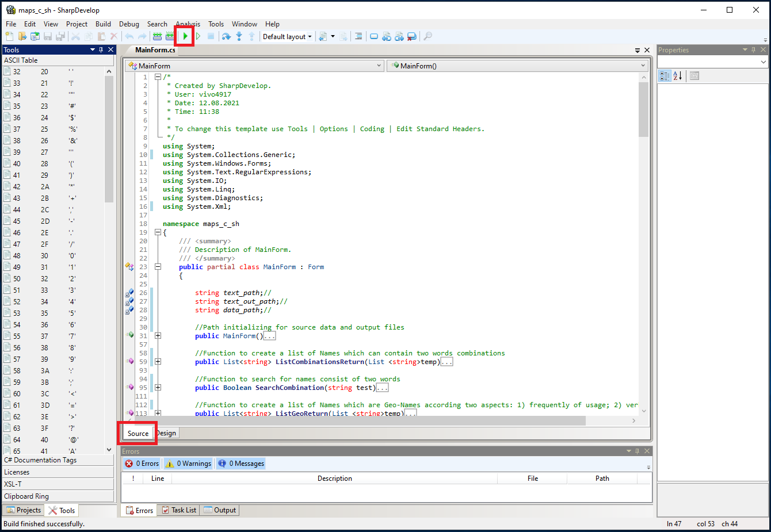Collapse the header comment at line 1
771x532 pixels.
(x=158, y=76)
